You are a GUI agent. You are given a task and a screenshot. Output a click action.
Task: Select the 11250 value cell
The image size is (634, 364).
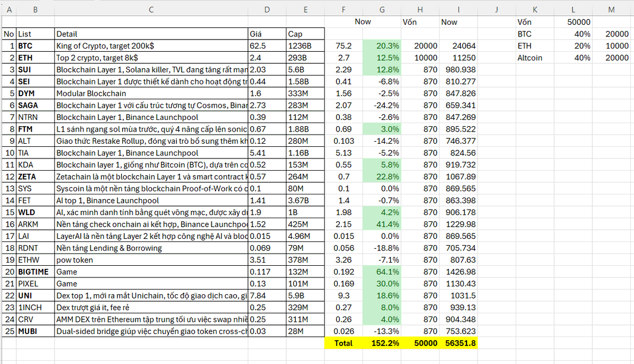[x=458, y=58]
